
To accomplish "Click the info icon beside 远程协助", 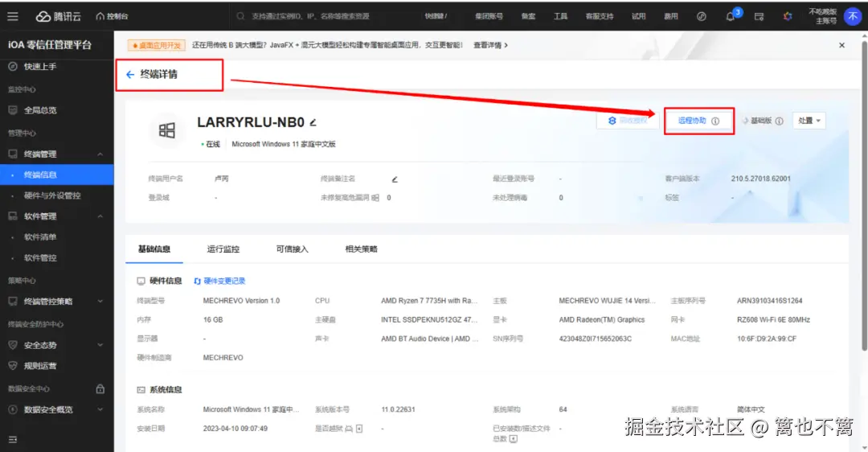I will 715,121.
